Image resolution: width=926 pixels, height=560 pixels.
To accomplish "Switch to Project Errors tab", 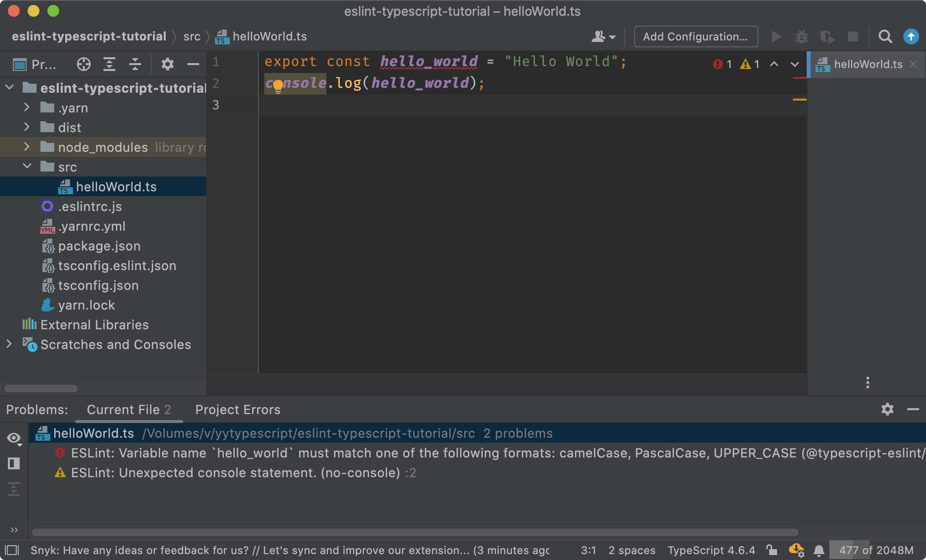I will [238, 410].
